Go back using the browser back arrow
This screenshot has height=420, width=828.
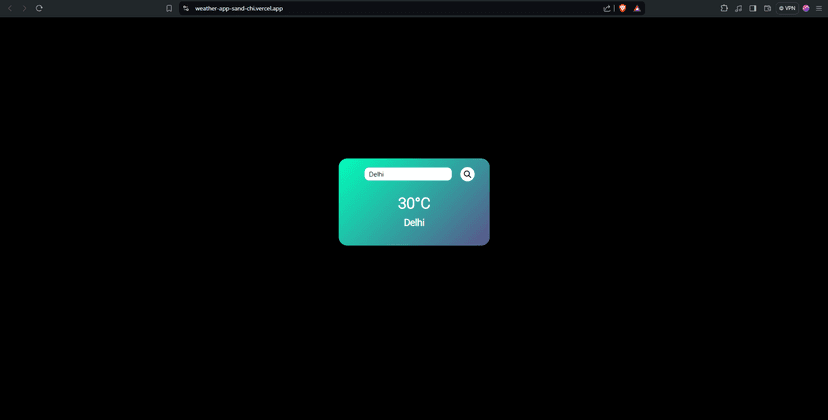point(10,8)
